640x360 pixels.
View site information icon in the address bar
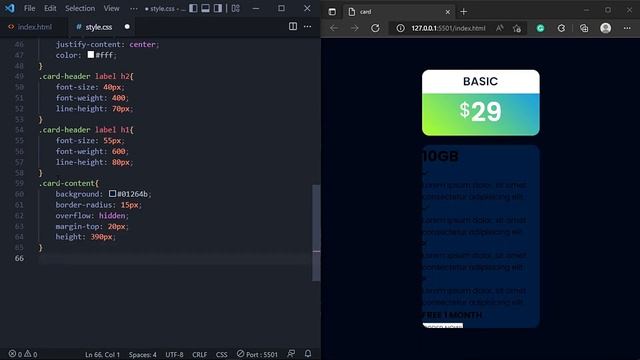pos(400,28)
